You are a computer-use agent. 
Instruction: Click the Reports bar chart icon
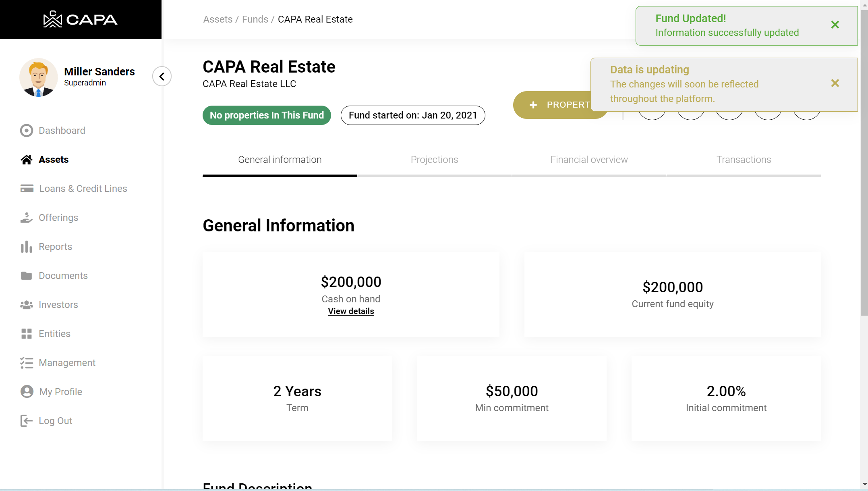coord(27,247)
